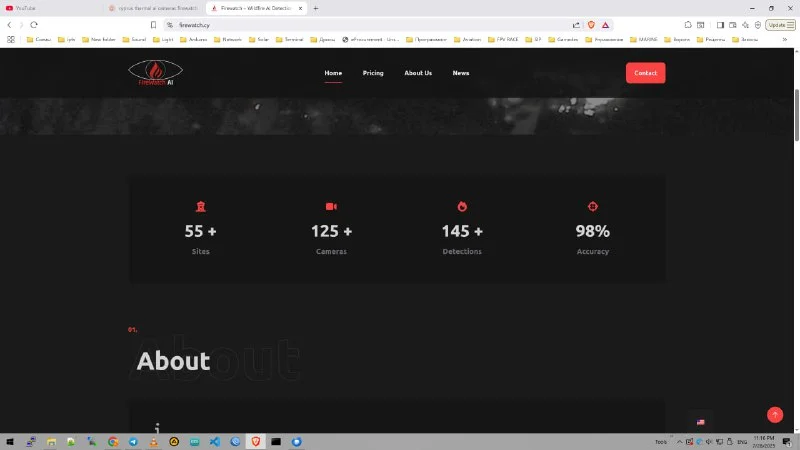Click the bookmark icon beside the address bar
The height and width of the screenshot is (450, 800).
coord(153,24)
